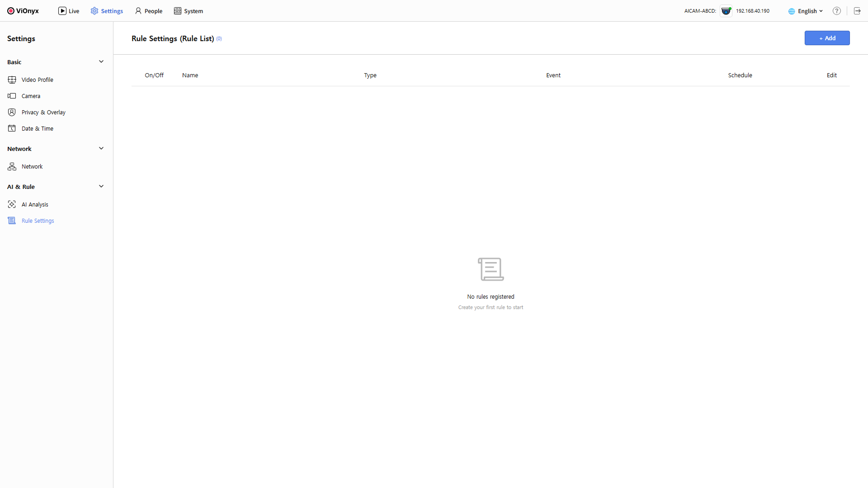This screenshot has width=868, height=488.
Task: Collapse the AI & Rule section
Action: click(101, 187)
